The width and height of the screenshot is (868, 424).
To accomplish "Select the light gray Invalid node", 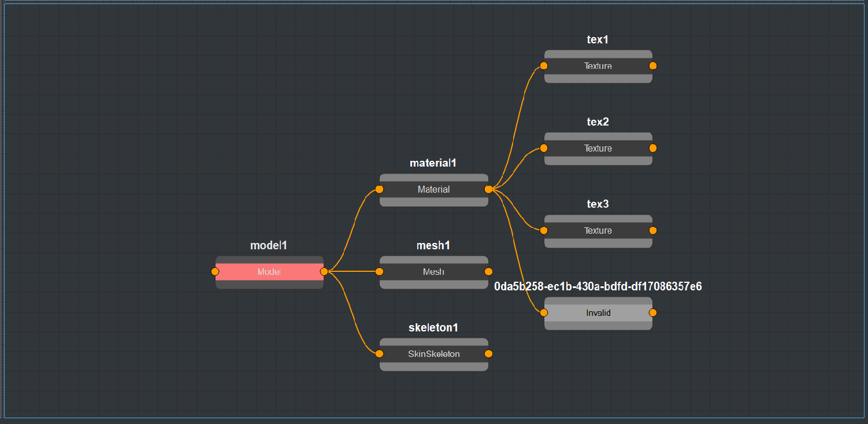I will [598, 313].
